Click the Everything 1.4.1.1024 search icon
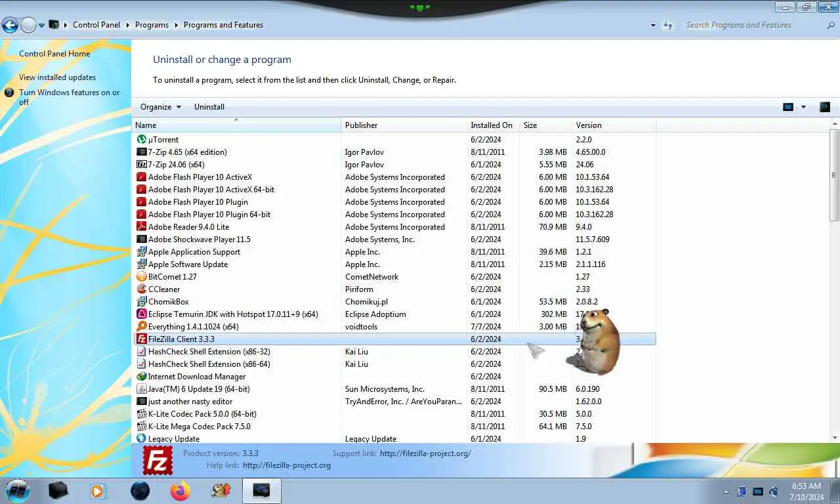Screen dimensions: 840x504 tap(141, 326)
